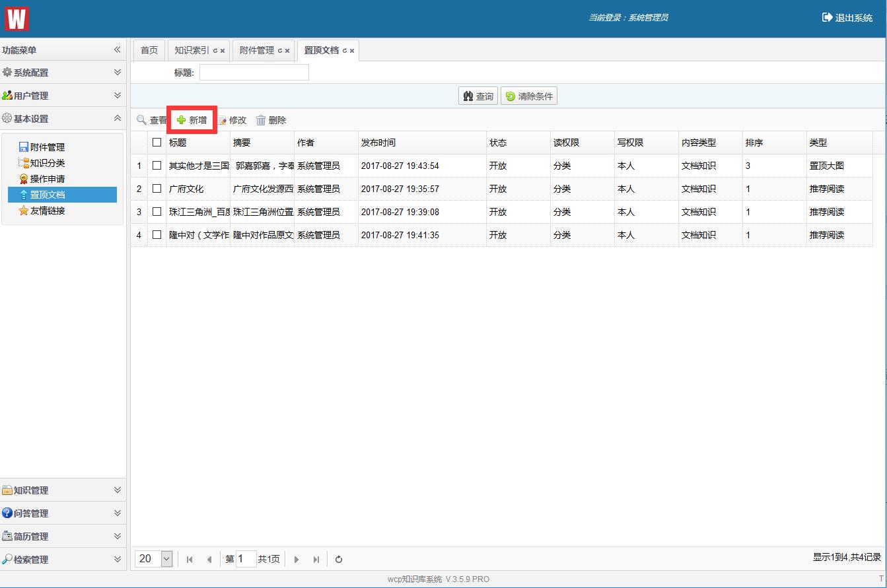Go to the next page
Screen dimensions: 887x588
pos(297,560)
